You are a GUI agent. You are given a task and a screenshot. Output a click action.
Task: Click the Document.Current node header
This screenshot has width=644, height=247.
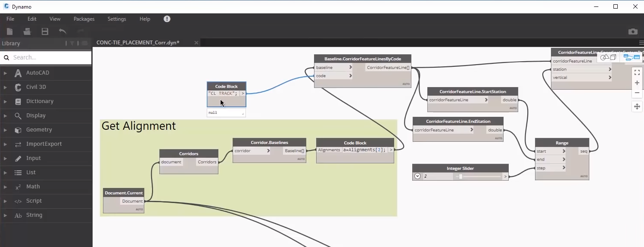point(124,193)
